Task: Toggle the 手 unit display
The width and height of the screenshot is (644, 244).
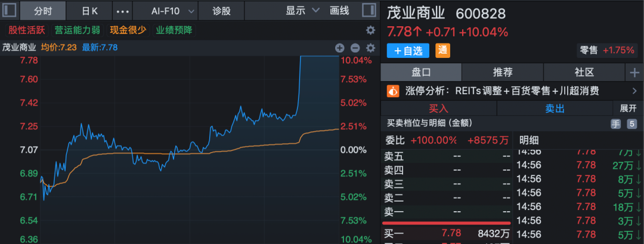Action: click(x=615, y=124)
